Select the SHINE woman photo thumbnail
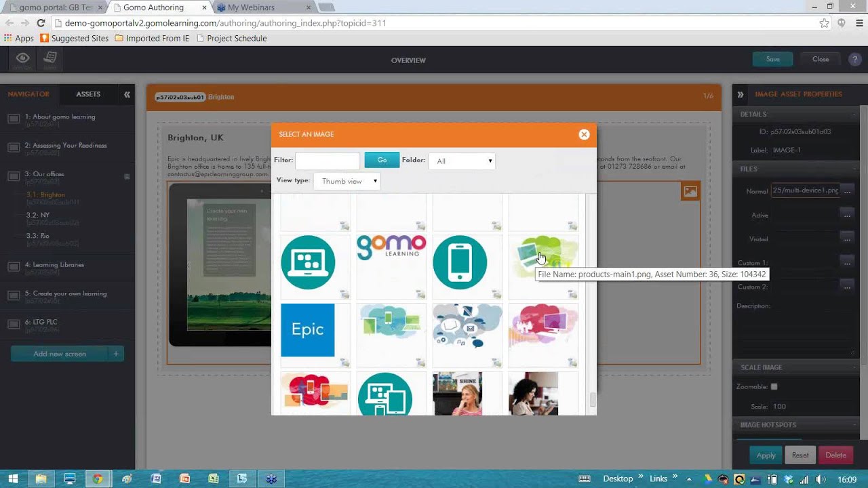 (458, 394)
